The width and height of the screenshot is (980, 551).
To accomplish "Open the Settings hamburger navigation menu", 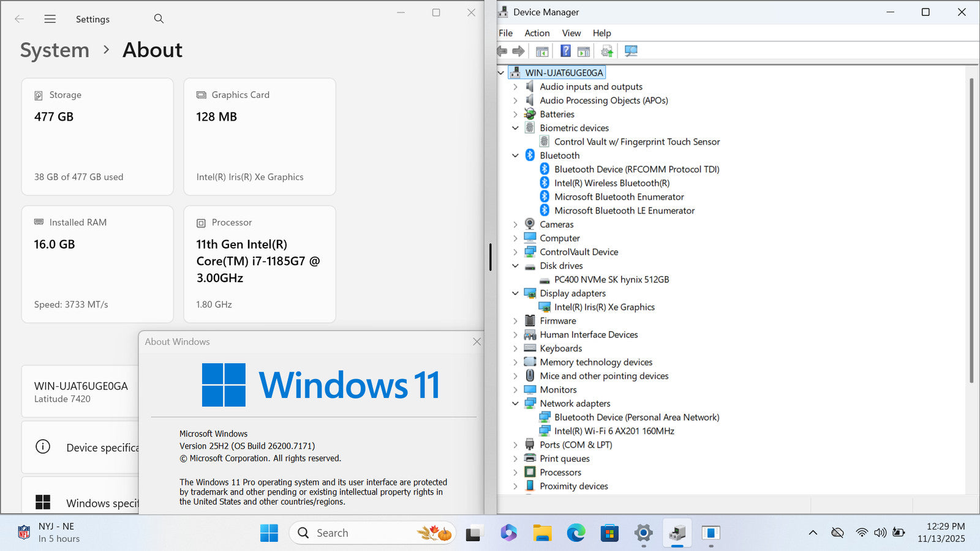I will [50, 19].
